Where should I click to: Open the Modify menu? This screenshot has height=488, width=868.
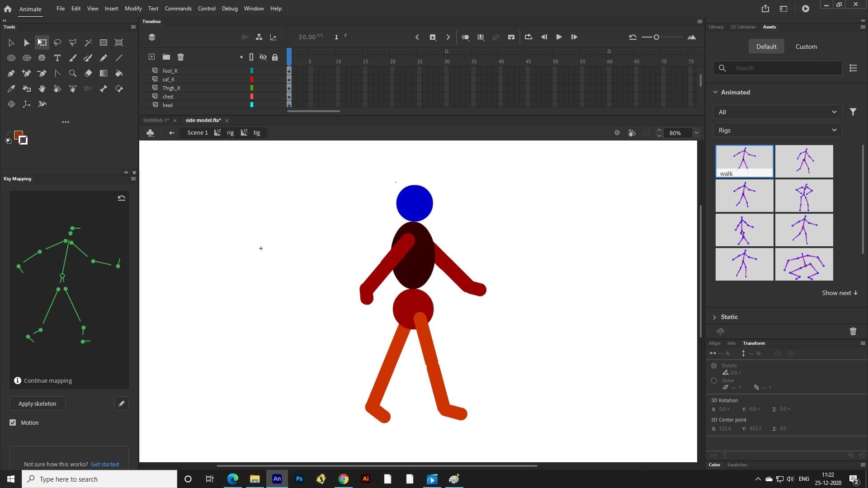pos(133,9)
